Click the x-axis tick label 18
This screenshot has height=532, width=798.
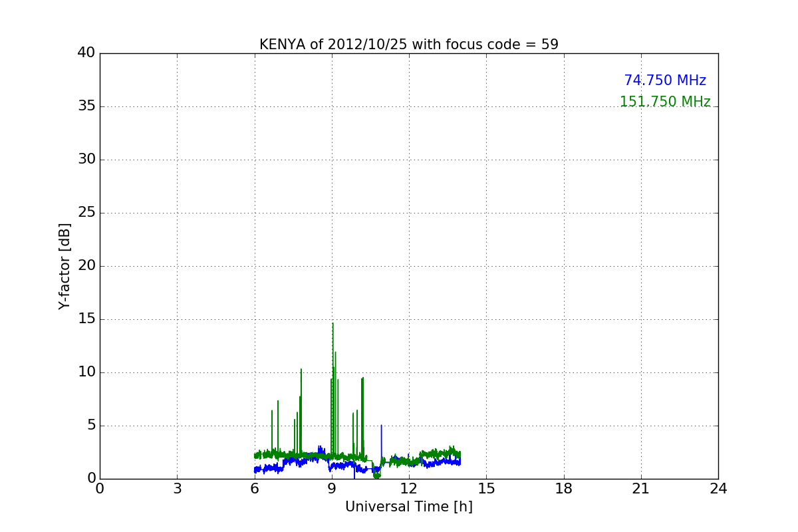[x=564, y=489]
